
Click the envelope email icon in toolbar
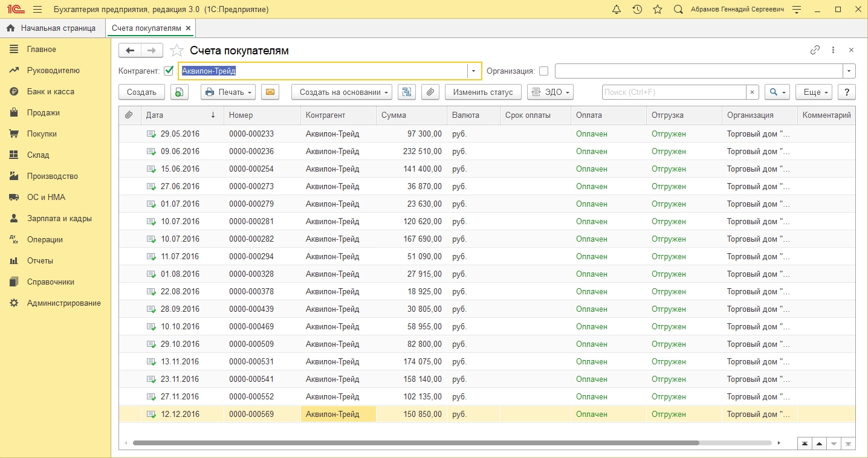270,92
